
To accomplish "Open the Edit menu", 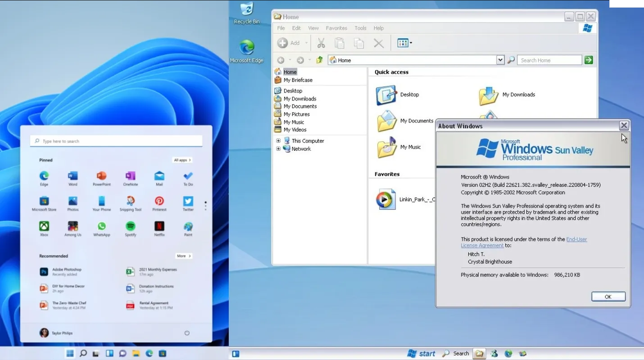I will click(x=296, y=28).
